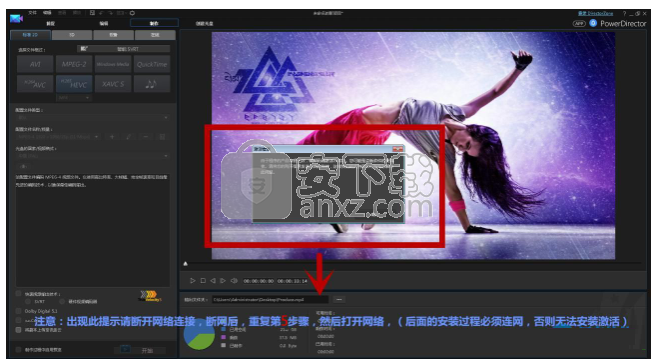The image size is (658, 361).
Task: Edit profile with the pencil icon
Action: pyautogui.click(x=129, y=137)
